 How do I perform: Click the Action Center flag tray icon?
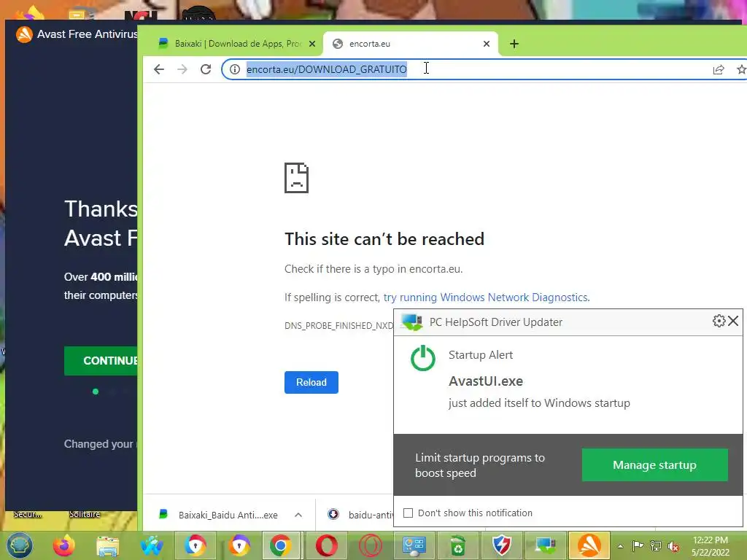[638, 546]
